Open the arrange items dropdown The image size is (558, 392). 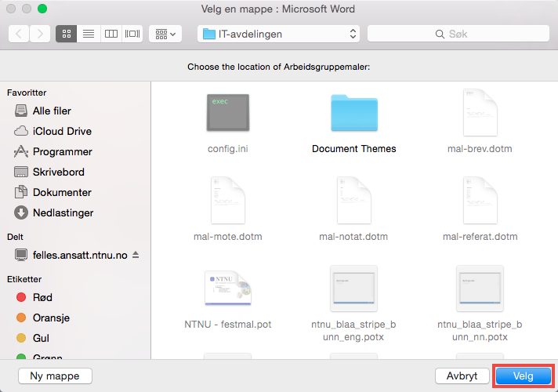pos(165,34)
